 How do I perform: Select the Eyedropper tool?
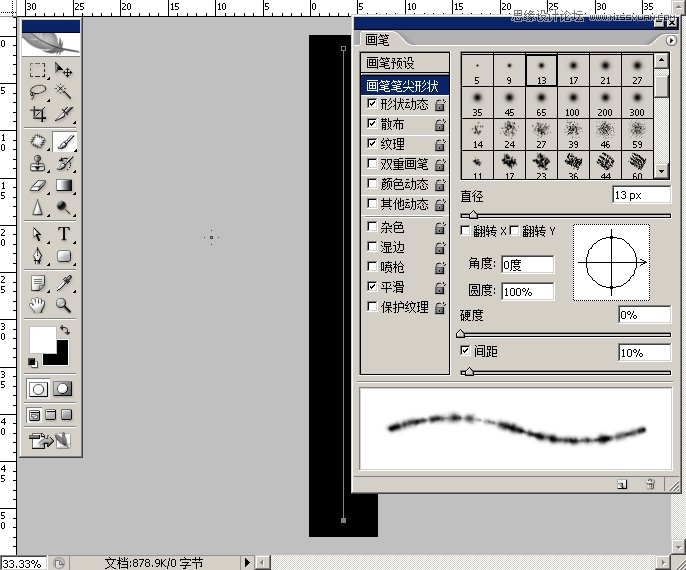pos(63,283)
